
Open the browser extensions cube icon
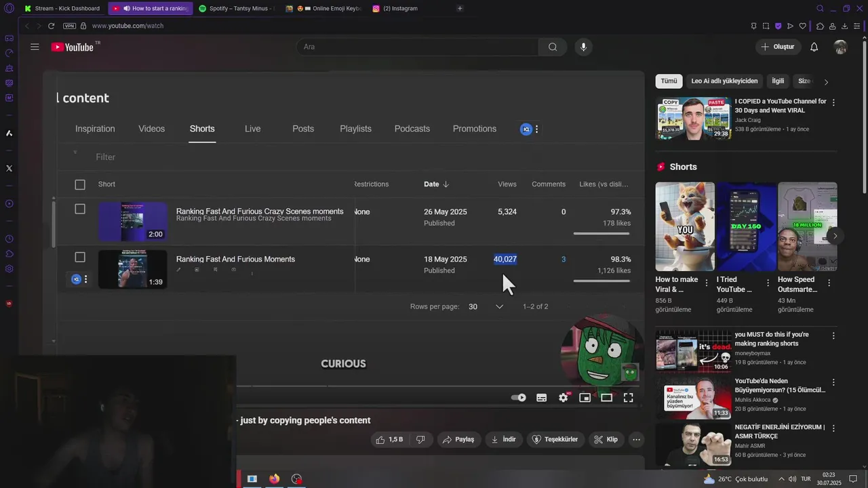(820, 26)
